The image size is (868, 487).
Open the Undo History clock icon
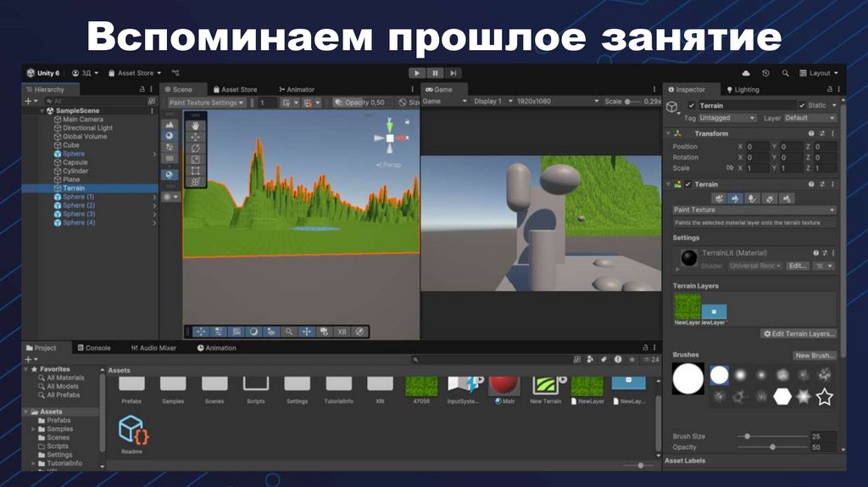(765, 73)
